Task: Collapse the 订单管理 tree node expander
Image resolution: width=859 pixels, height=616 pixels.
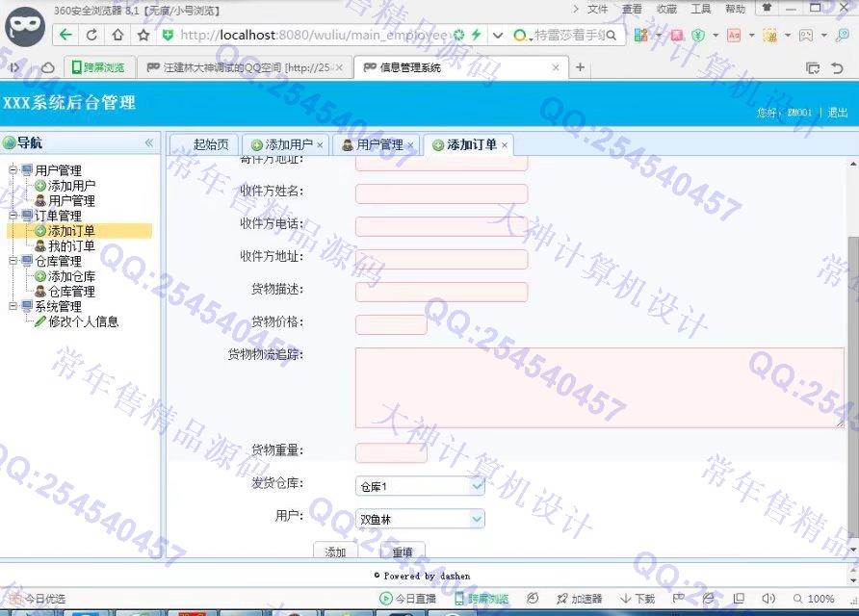Action: point(13,216)
